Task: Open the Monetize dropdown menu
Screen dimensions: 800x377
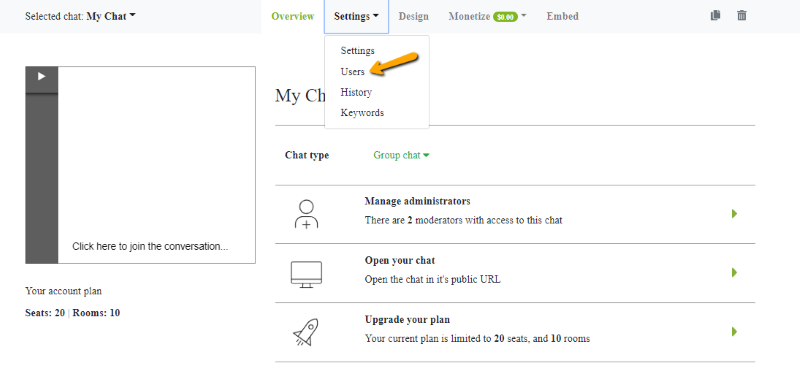Action: click(x=487, y=16)
